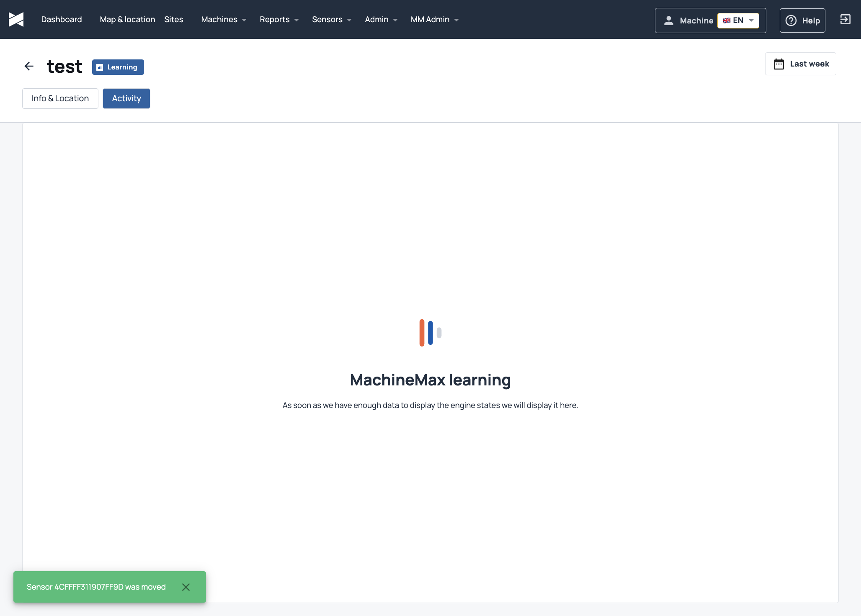Click the 'As soon as we have enough data' text
Viewport: 861px width, 616px height.
pos(430,405)
